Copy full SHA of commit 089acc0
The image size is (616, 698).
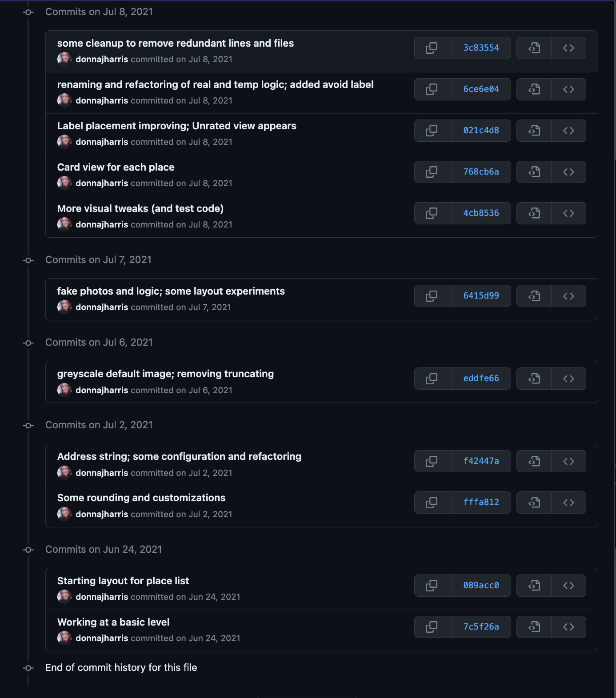click(x=432, y=585)
